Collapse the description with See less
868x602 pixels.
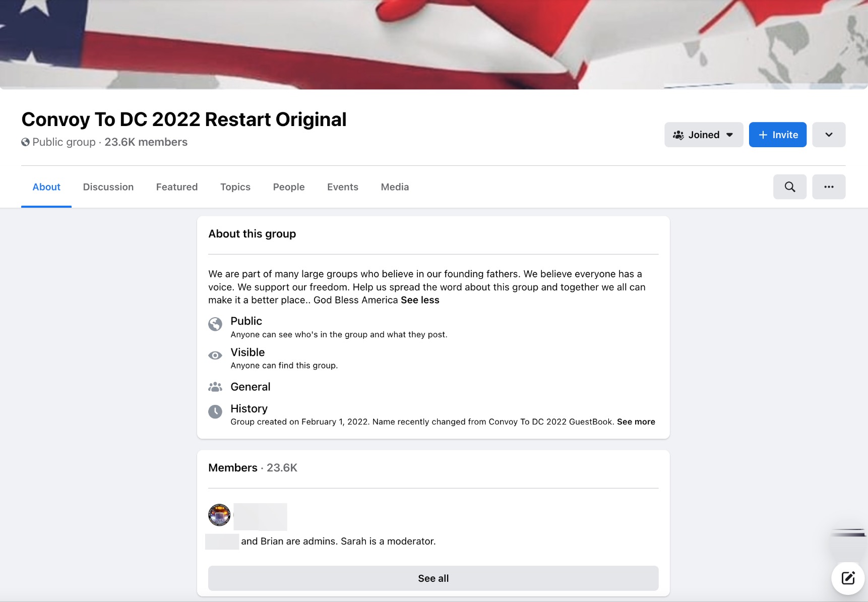click(x=420, y=299)
